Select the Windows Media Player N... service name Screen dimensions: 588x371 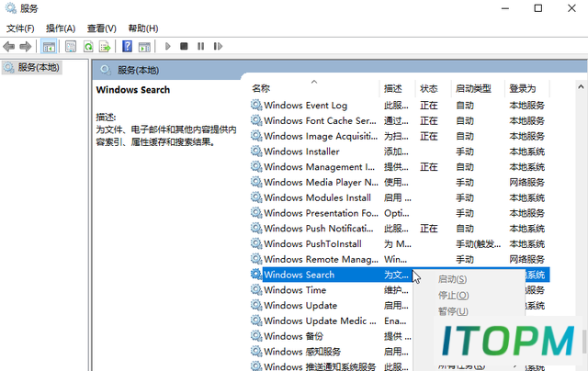(x=321, y=182)
